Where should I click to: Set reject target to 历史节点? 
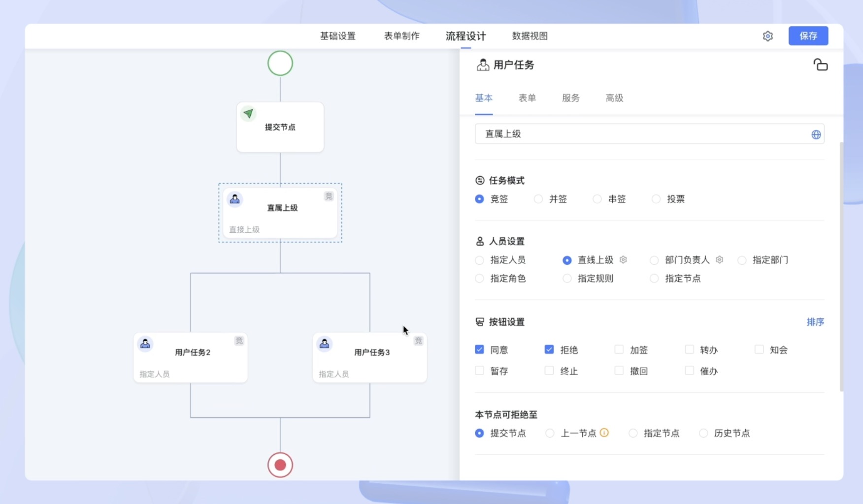703,433
